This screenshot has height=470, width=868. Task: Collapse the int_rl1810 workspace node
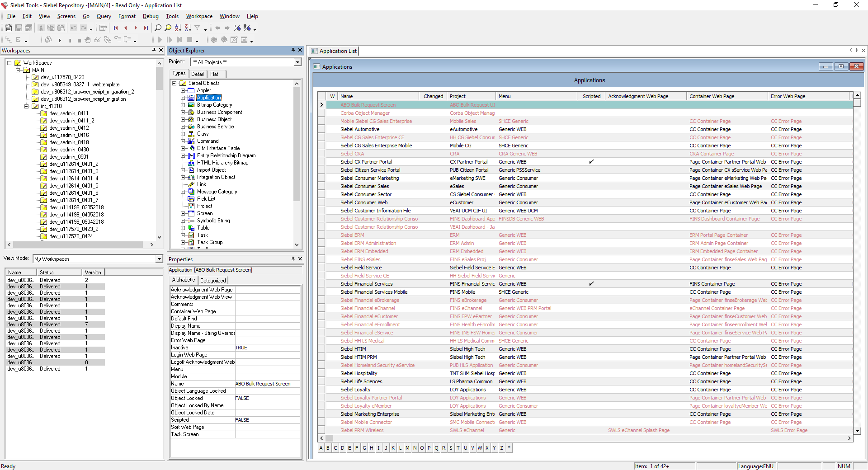27,106
